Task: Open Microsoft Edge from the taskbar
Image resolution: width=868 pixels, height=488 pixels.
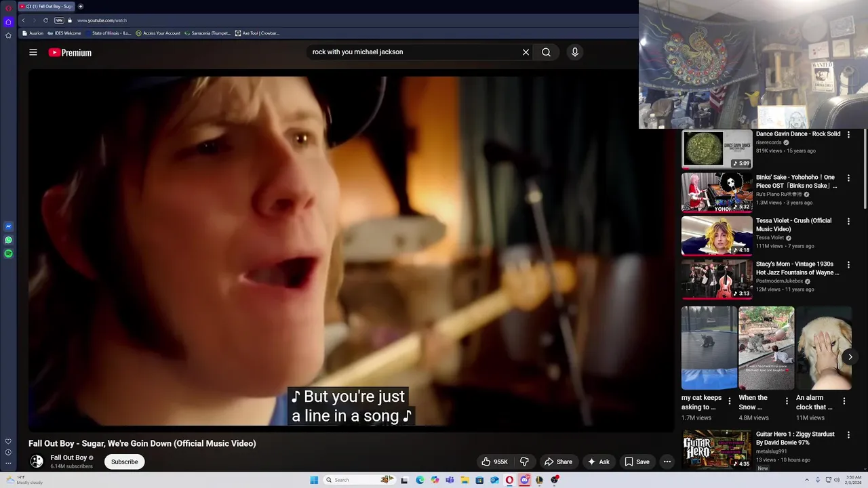Action: [x=420, y=480]
